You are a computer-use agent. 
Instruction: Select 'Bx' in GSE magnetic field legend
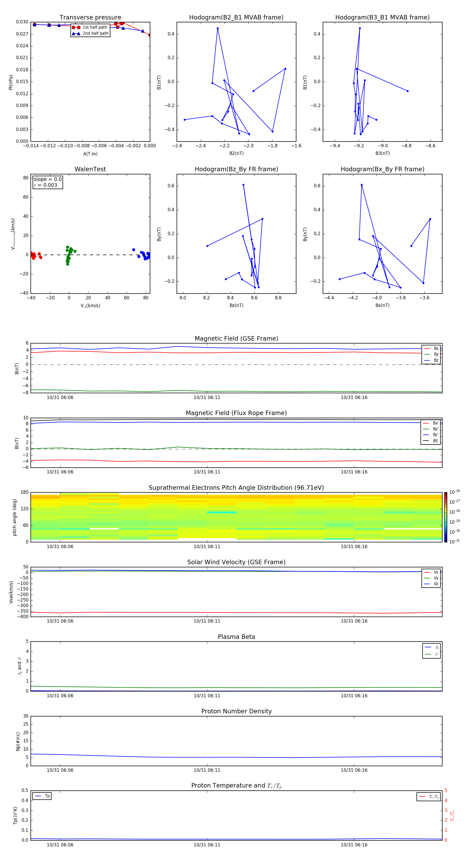pyautogui.click(x=431, y=349)
